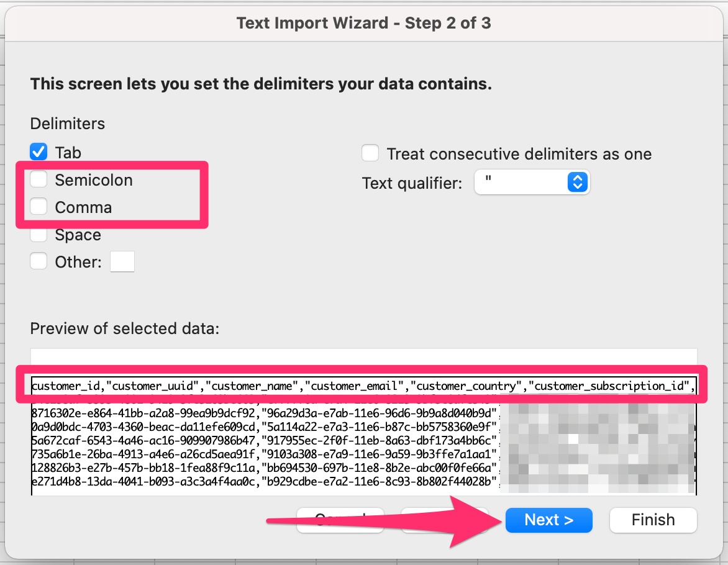Image resolution: width=728 pixels, height=565 pixels.
Task: Enable the Comma delimiter
Action: click(38, 206)
